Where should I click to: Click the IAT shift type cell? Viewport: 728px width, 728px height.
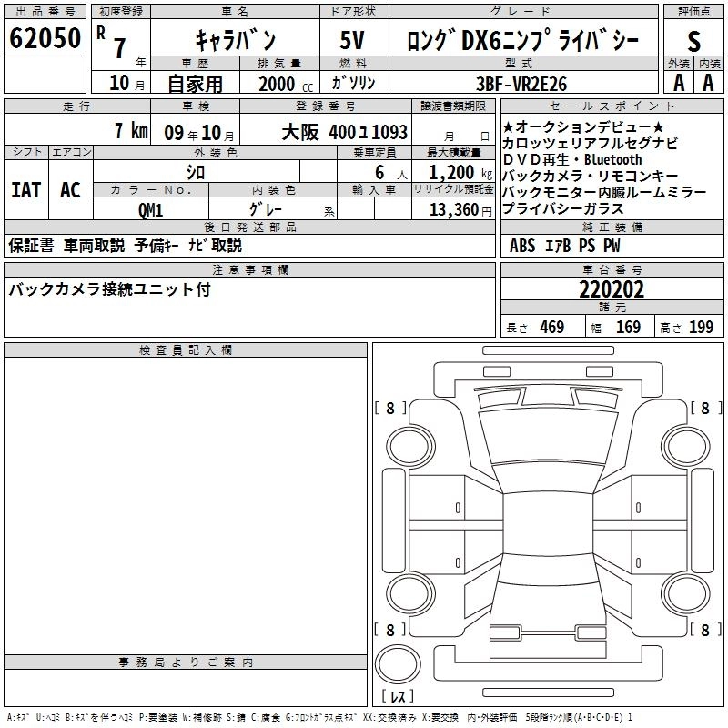coord(25,190)
